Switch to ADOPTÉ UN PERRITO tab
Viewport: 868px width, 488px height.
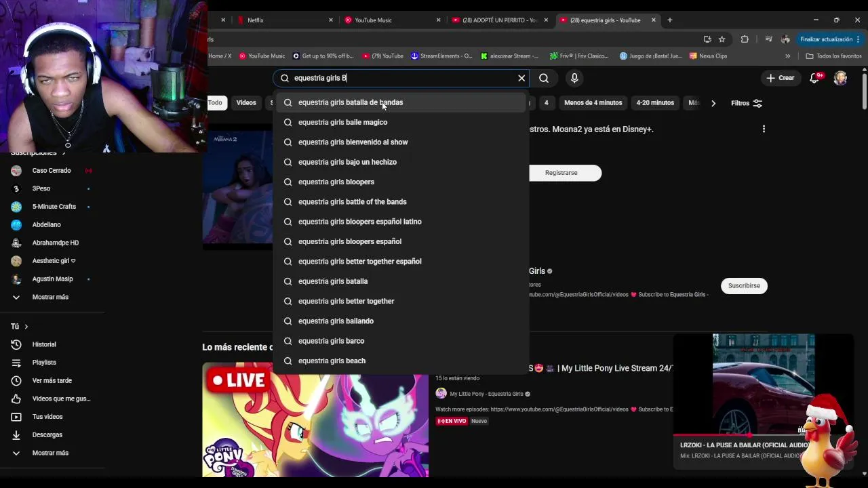498,20
